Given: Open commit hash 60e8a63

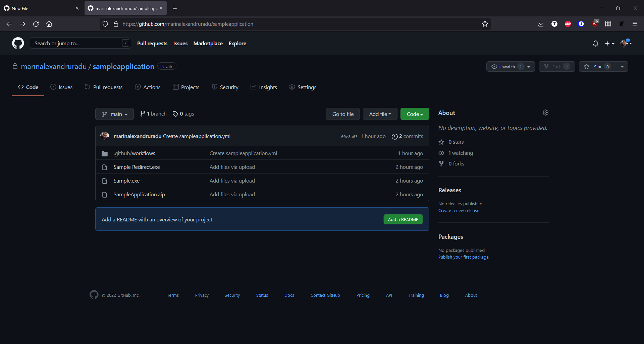Looking at the screenshot, I should pos(349,137).
